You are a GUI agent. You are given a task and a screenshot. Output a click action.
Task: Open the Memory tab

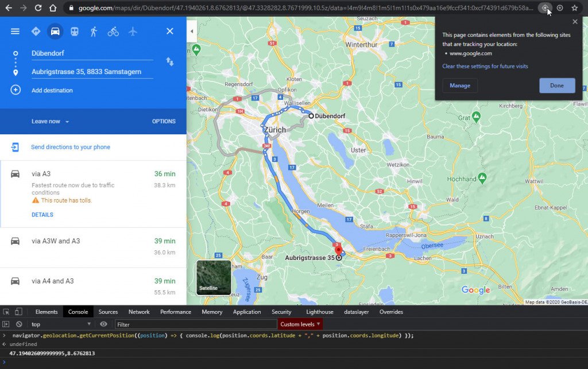point(212,312)
